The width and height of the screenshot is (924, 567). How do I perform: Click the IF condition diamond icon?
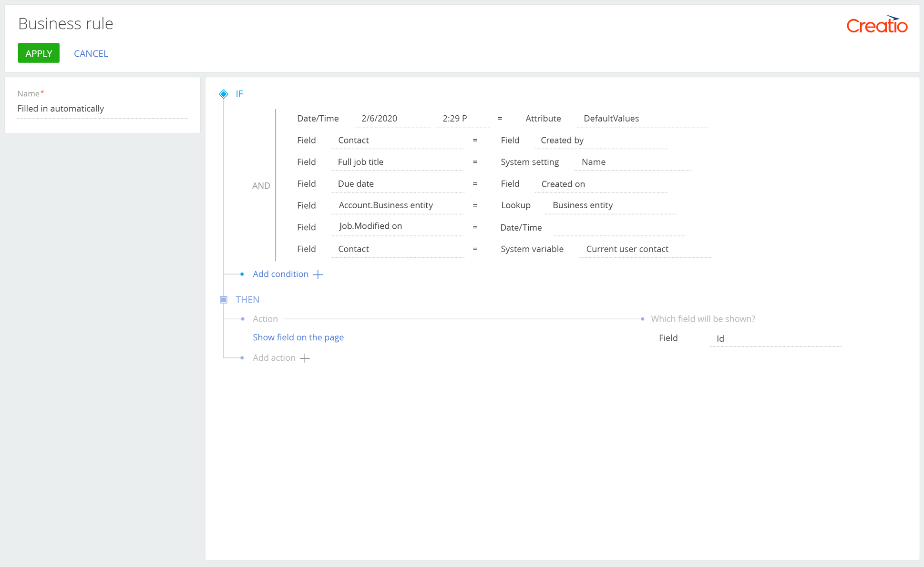223,94
